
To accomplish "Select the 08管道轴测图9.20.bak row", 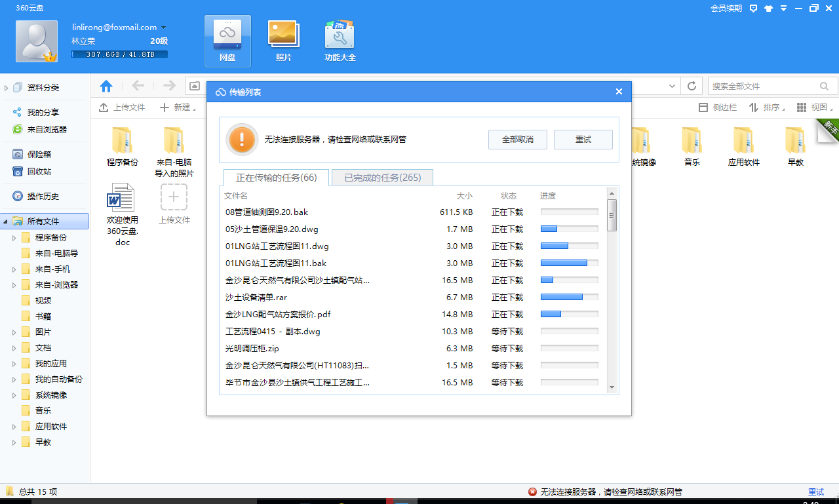I will tap(413, 212).
